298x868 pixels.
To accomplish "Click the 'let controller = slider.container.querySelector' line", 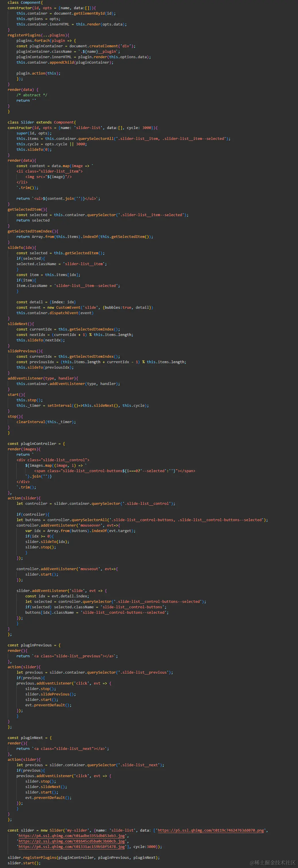I will [x=96, y=503].
